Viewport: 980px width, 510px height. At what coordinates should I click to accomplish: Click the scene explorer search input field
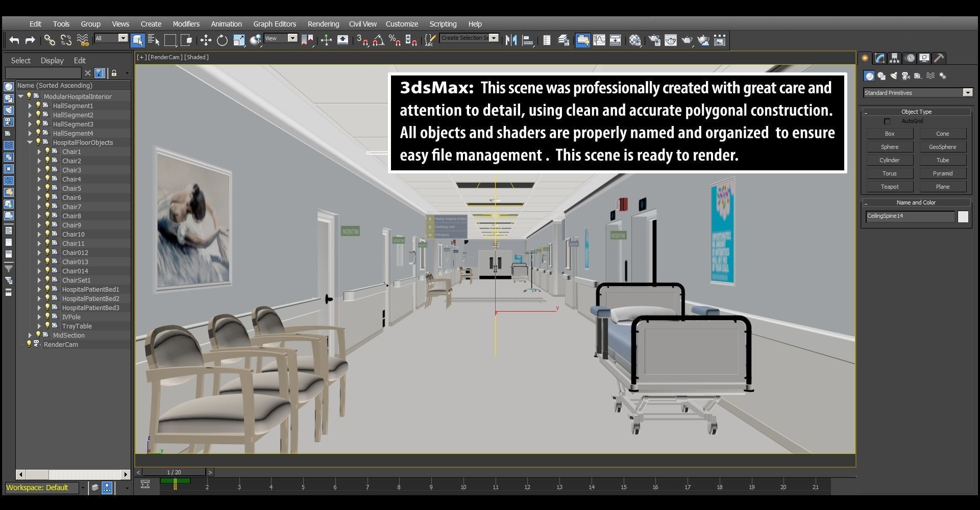click(43, 73)
